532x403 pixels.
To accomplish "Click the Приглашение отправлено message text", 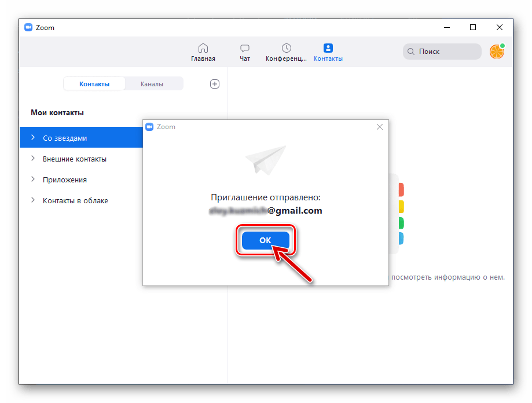I will point(266,197).
